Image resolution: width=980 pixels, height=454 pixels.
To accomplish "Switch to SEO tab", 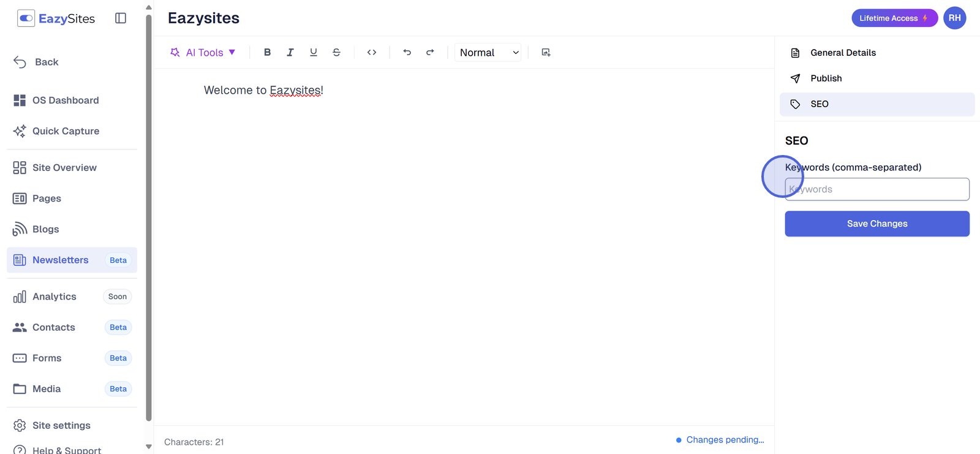I will pos(877,104).
